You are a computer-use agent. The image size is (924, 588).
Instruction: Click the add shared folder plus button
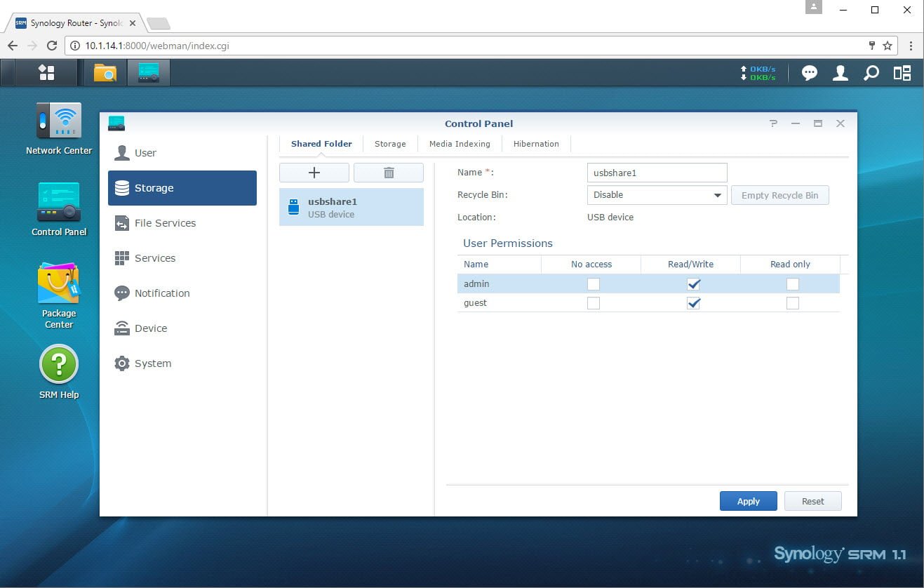point(314,173)
